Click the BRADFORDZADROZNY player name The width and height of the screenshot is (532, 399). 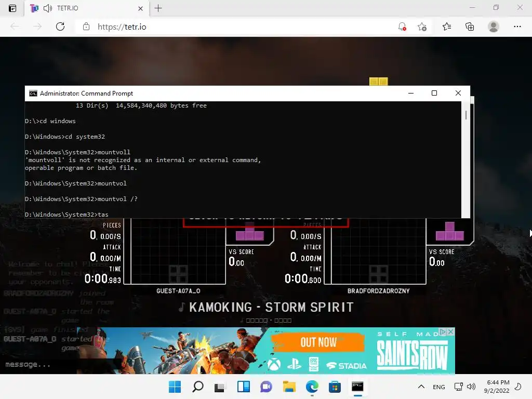click(378, 291)
